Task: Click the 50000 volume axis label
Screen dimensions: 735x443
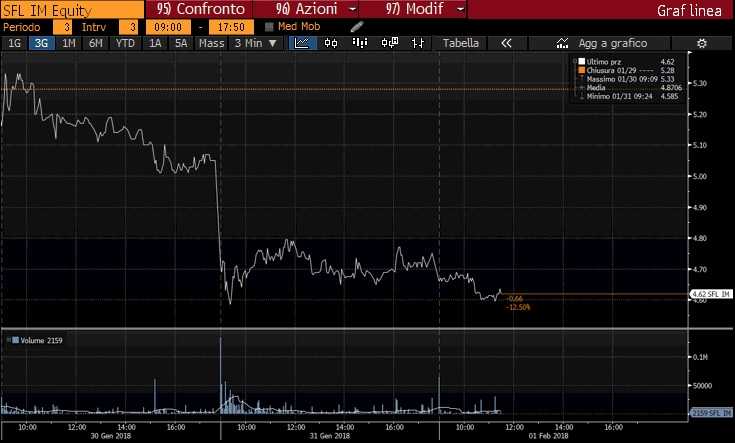Action: point(702,385)
